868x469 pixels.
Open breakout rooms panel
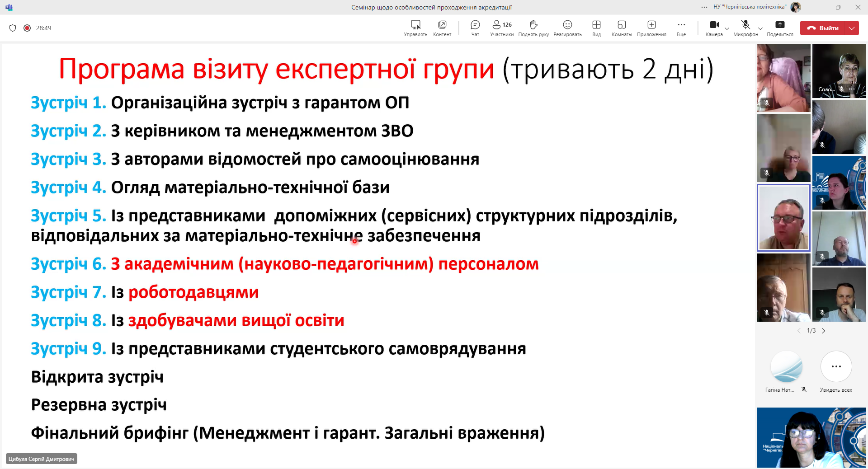[x=622, y=28]
